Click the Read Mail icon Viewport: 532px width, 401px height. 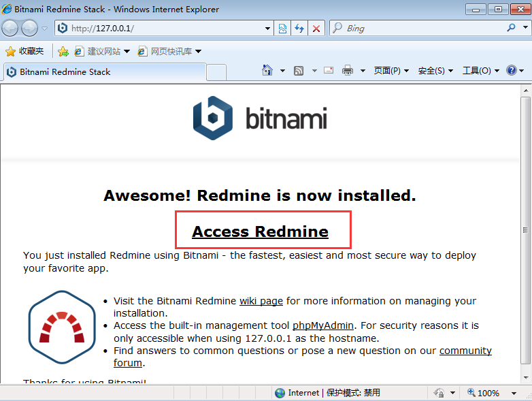pyautogui.click(x=329, y=70)
